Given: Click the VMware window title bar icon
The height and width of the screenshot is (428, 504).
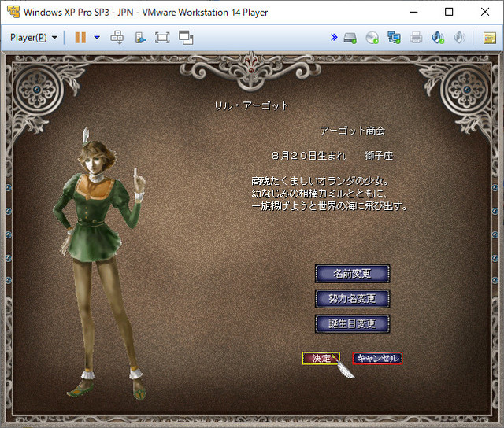Looking at the screenshot, I should (13, 12).
